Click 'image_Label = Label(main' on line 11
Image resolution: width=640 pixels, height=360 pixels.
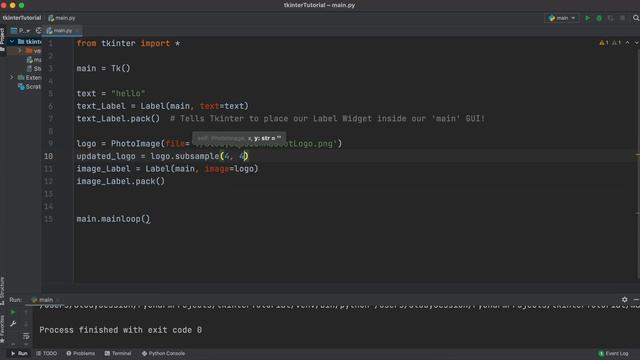(x=136, y=169)
